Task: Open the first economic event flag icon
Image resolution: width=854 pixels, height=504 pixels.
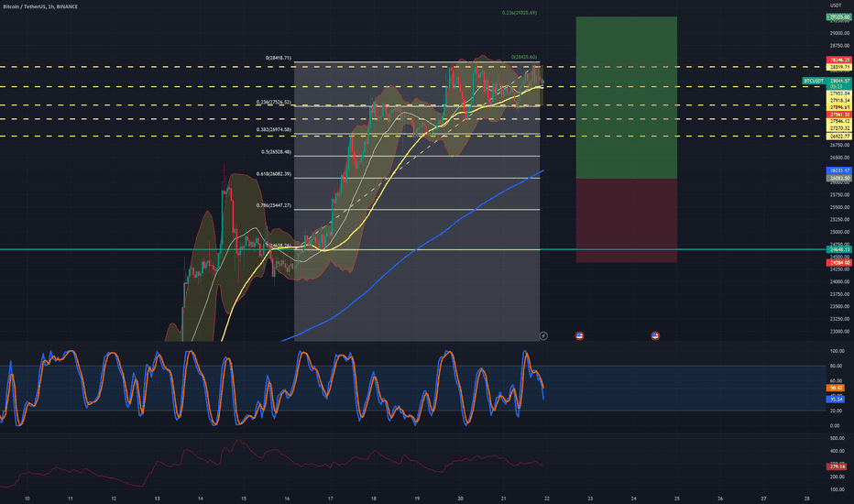Action: (x=579, y=336)
